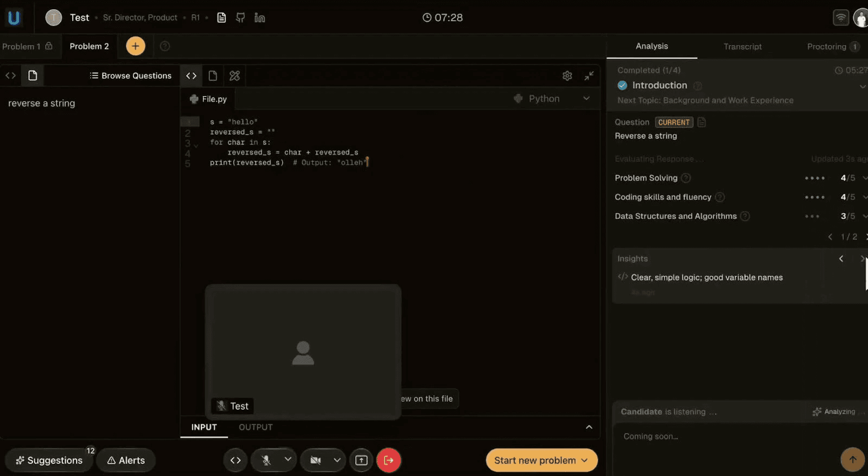Click Browse Questions
This screenshot has width=868, height=476.
(131, 75)
